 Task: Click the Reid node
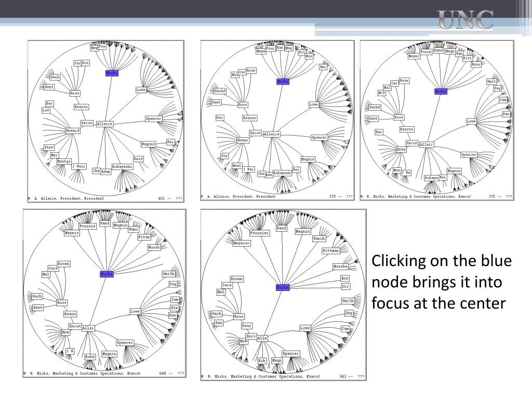[138, 159]
